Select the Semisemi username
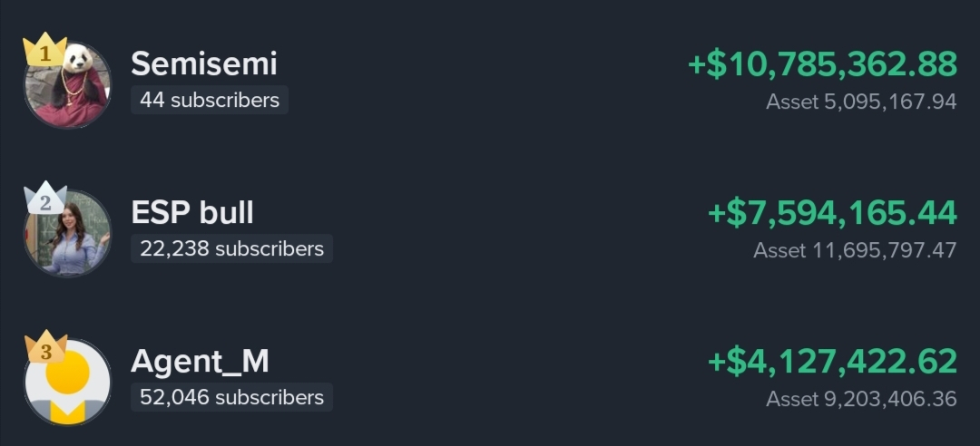This screenshot has height=446, width=980. click(204, 63)
